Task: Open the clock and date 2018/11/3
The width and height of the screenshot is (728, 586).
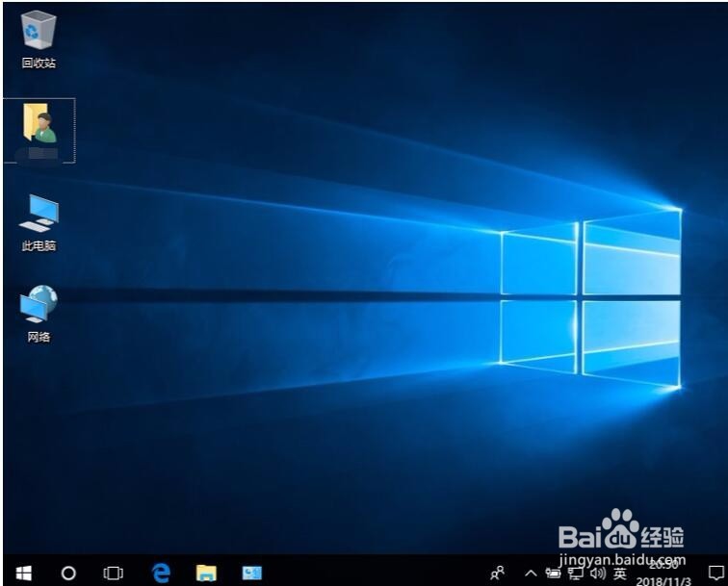Action: pyautogui.click(x=663, y=573)
